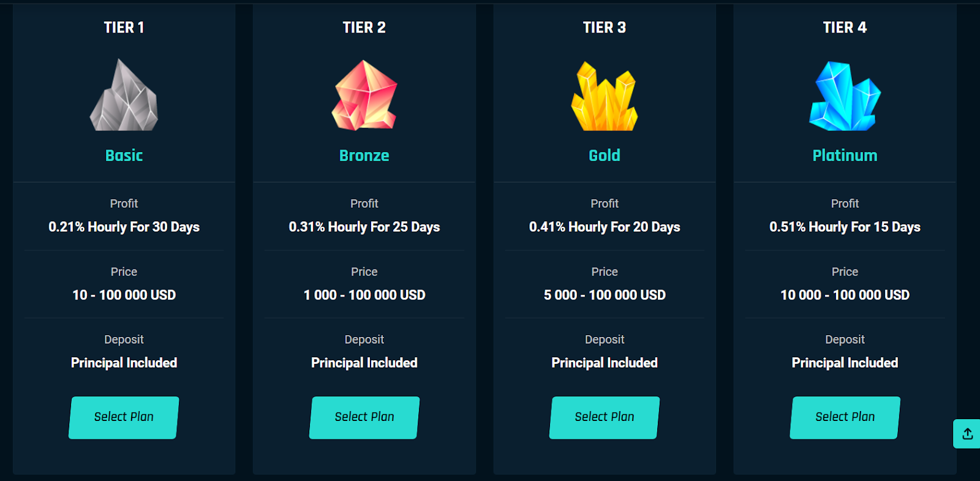
Task: Click the Basic plan name
Action: point(124,156)
